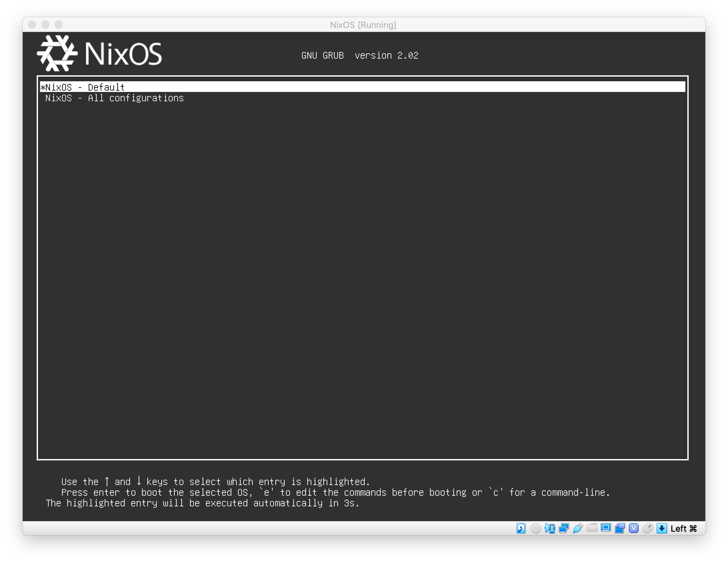The image size is (728, 563).
Task: Click the zoom window button
Action: pyautogui.click(x=59, y=25)
